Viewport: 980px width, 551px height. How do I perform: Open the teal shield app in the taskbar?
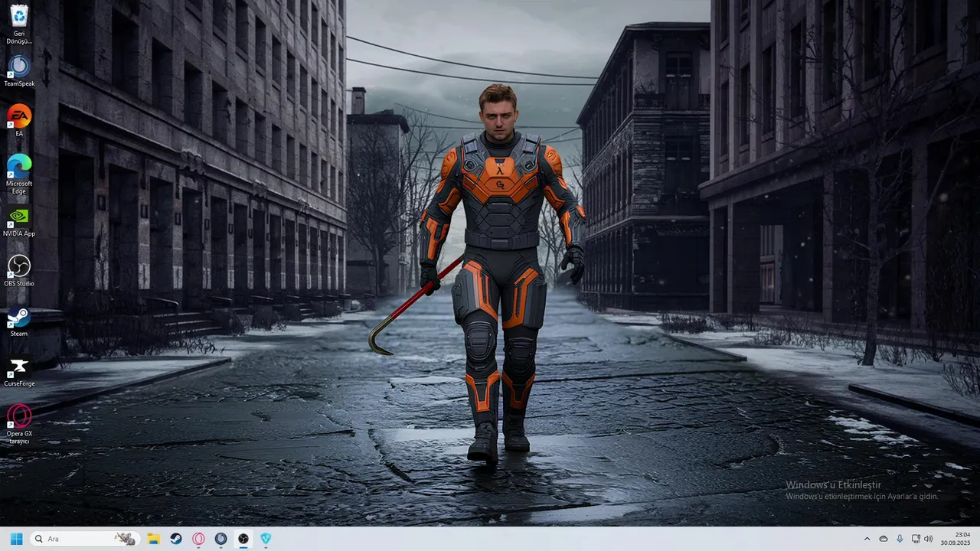click(266, 539)
